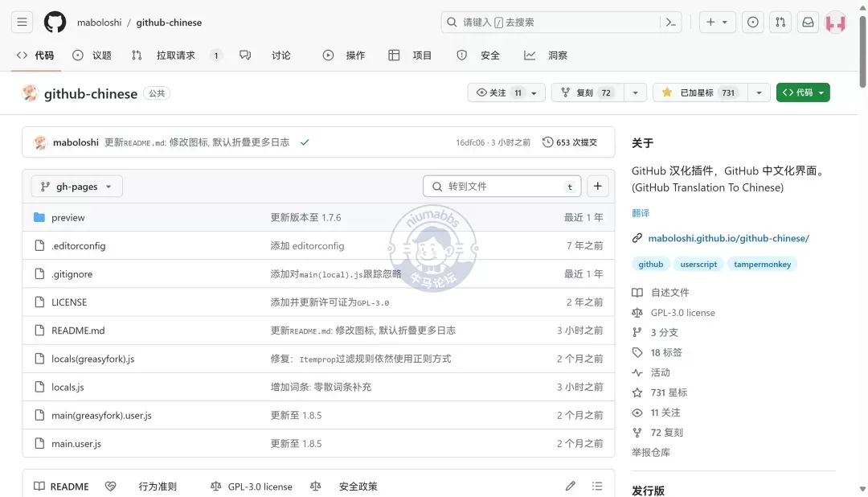Open the main.user.js file
The image size is (868, 497).
coord(76,443)
